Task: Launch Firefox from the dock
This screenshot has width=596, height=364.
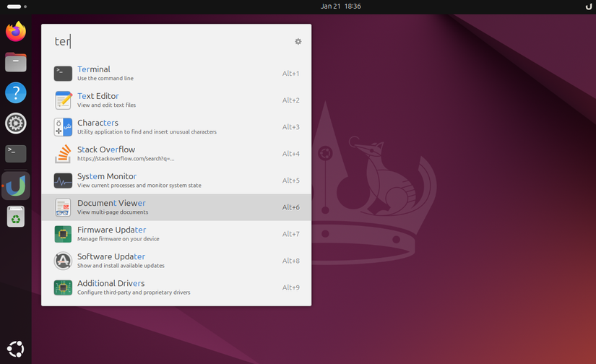Action: pyautogui.click(x=16, y=31)
